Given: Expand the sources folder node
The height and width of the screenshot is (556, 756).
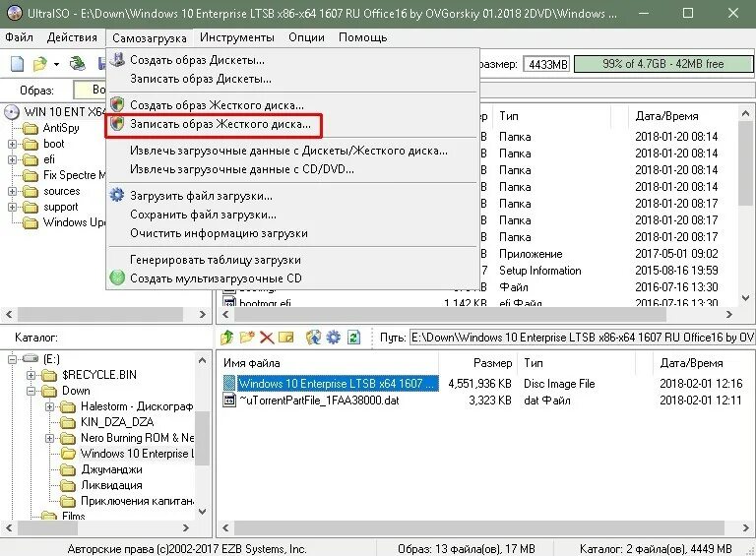Looking at the screenshot, I should click(12, 191).
